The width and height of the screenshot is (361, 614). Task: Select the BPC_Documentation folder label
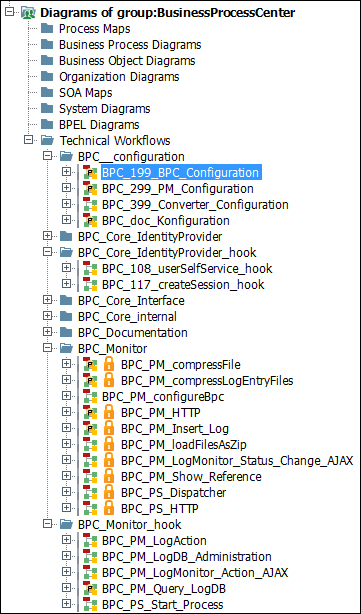pyautogui.click(x=132, y=333)
